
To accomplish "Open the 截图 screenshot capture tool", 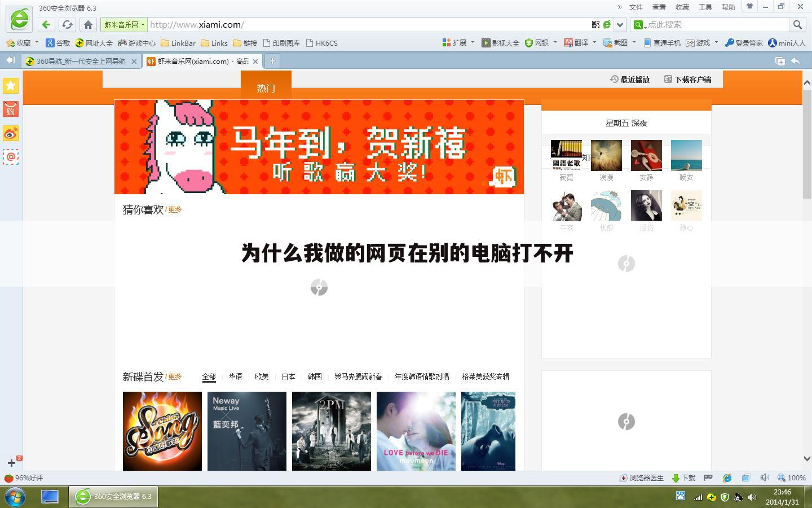I will pyautogui.click(x=617, y=43).
